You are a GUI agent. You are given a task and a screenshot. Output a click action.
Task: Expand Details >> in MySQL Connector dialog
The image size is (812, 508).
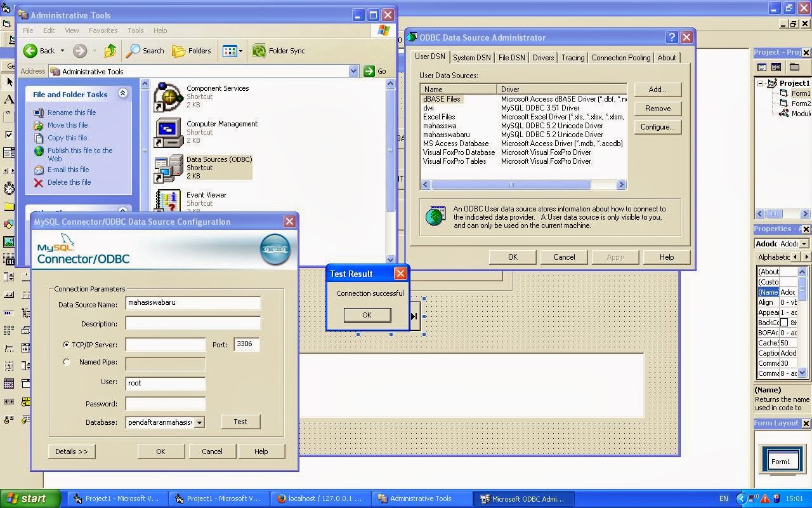point(71,451)
